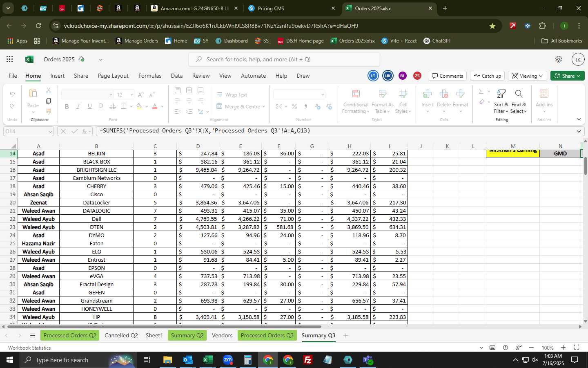Toggle strikethrough formatting
This screenshot has width=588, height=368.
pos(112,106)
